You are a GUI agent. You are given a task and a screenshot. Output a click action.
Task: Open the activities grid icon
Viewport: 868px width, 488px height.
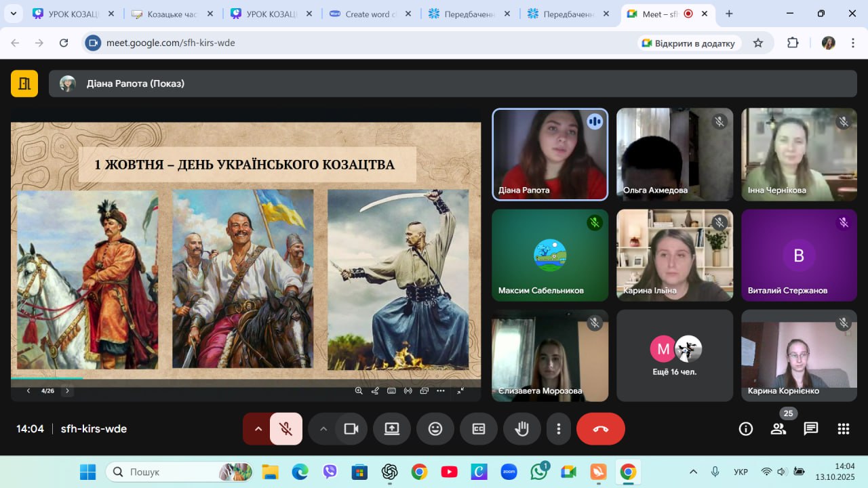[844, 429]
